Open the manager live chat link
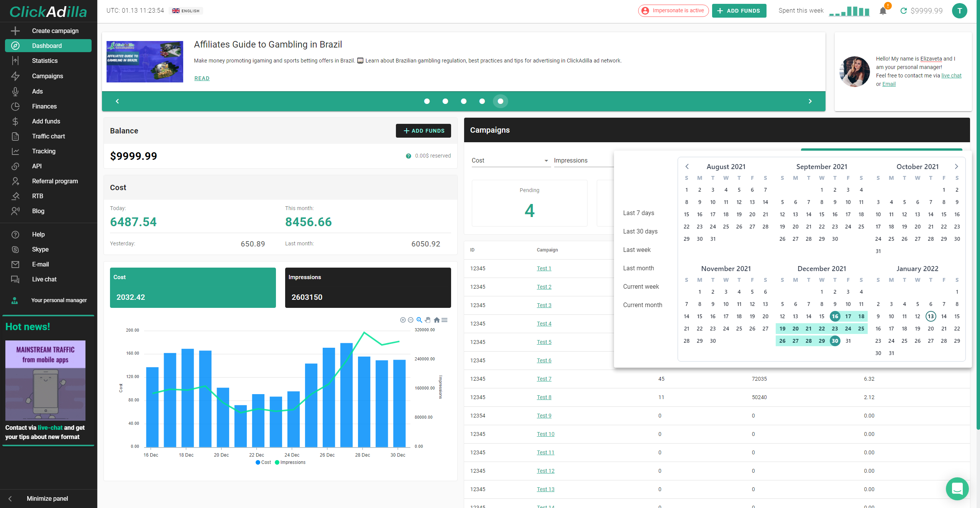The image size is (980, 508). pyautogui.click(x=951, y=76)
